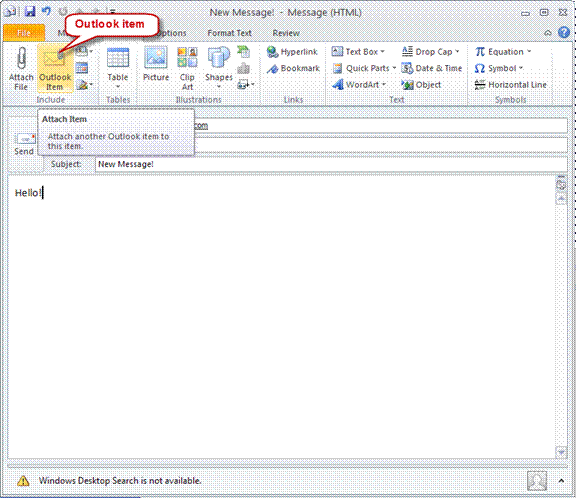Click the Redo icon in quick access toolbar
The image size is (576, 498).
tap(63, 11)
